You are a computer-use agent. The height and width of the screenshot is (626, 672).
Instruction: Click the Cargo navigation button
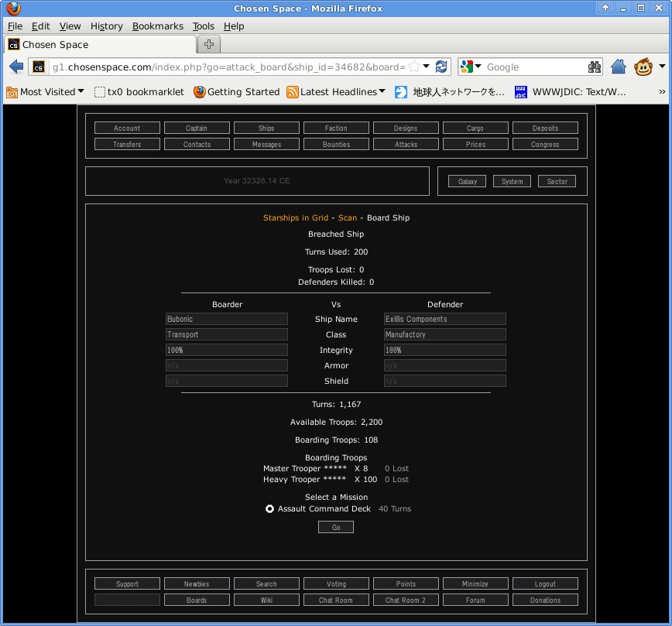pos(475,128)
